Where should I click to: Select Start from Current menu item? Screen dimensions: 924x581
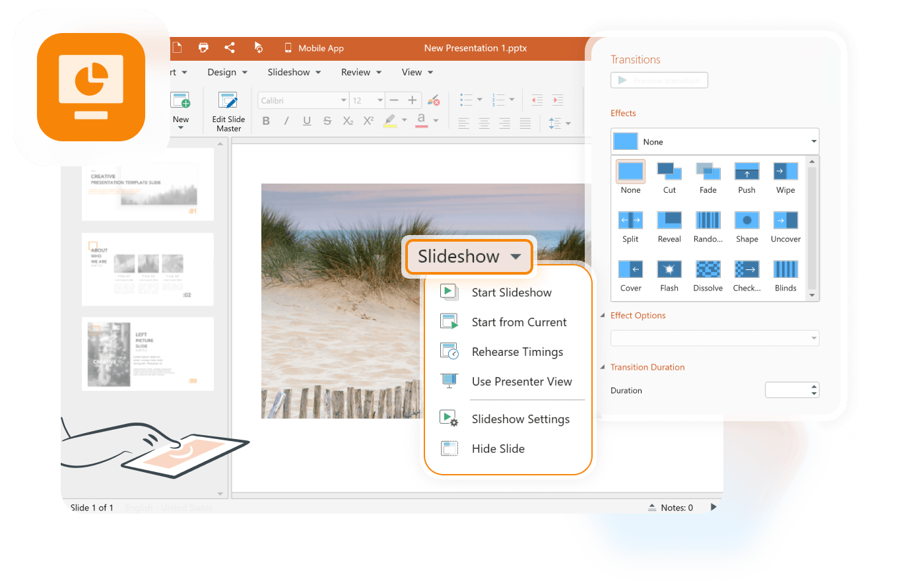(519, 322)
